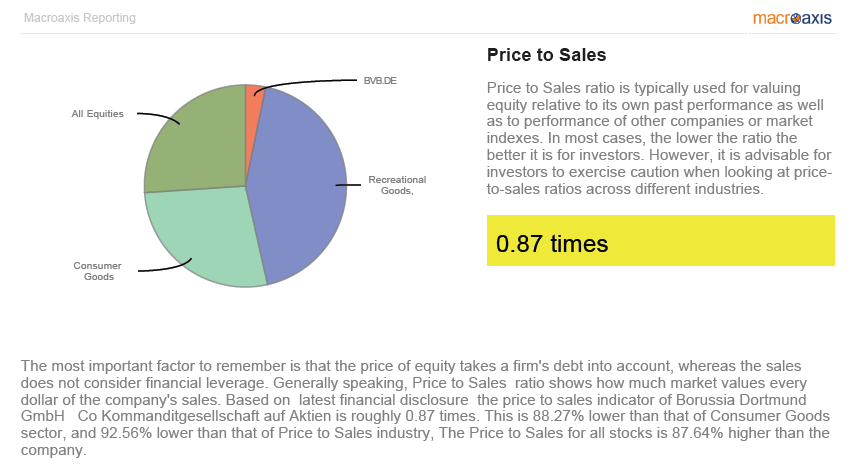
Task: Click the Price to Sales heading
Action: 546,55
